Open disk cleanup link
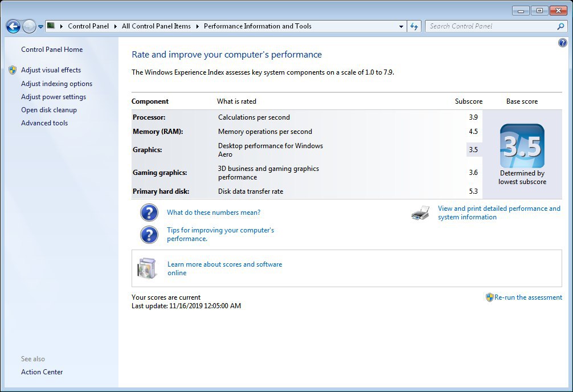Viewport: 573px width, 392px height. (49, 110)
